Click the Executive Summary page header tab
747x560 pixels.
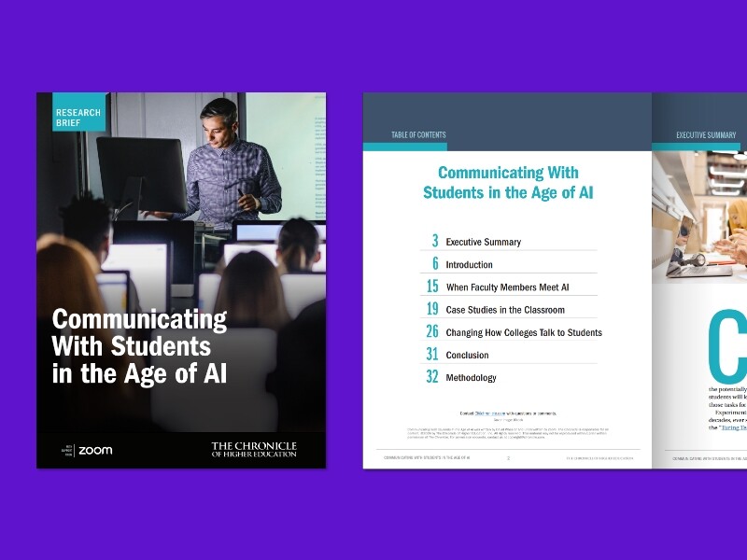[706, 135]
